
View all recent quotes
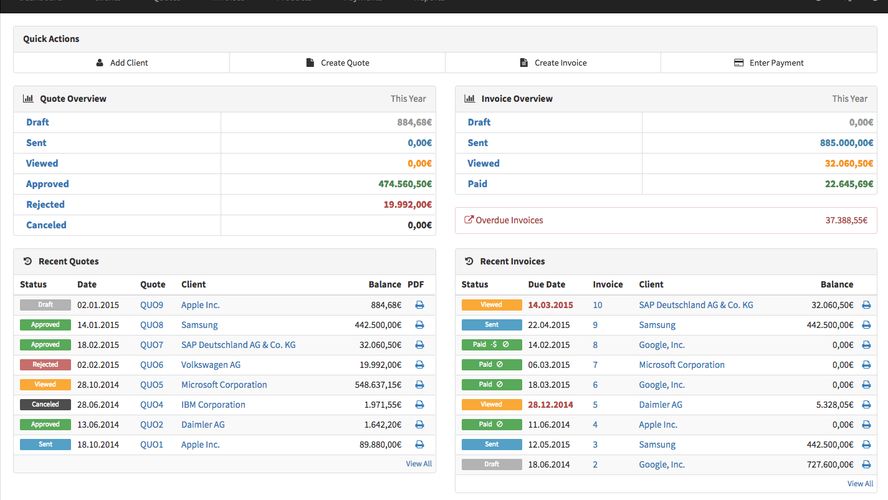tap(419, 464)
